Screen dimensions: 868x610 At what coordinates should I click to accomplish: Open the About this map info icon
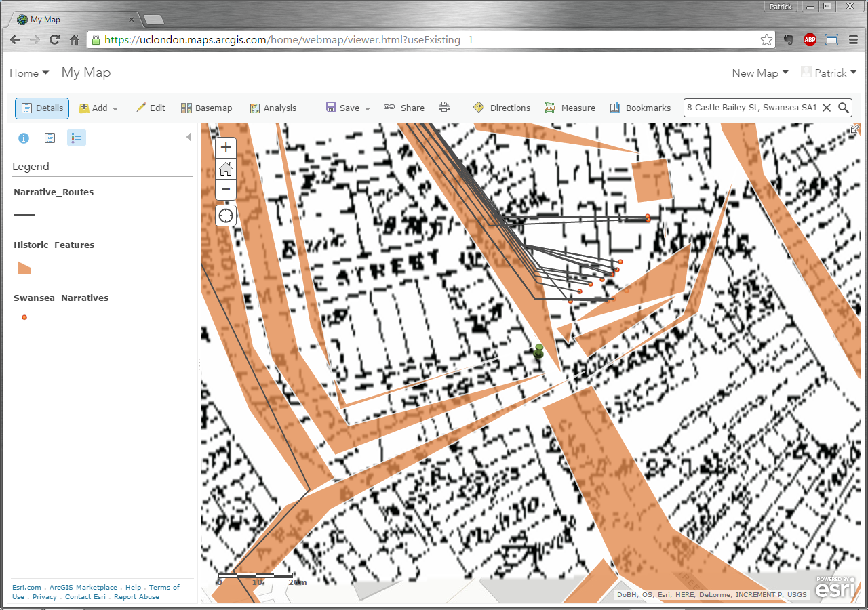click(x=24, y=138)
